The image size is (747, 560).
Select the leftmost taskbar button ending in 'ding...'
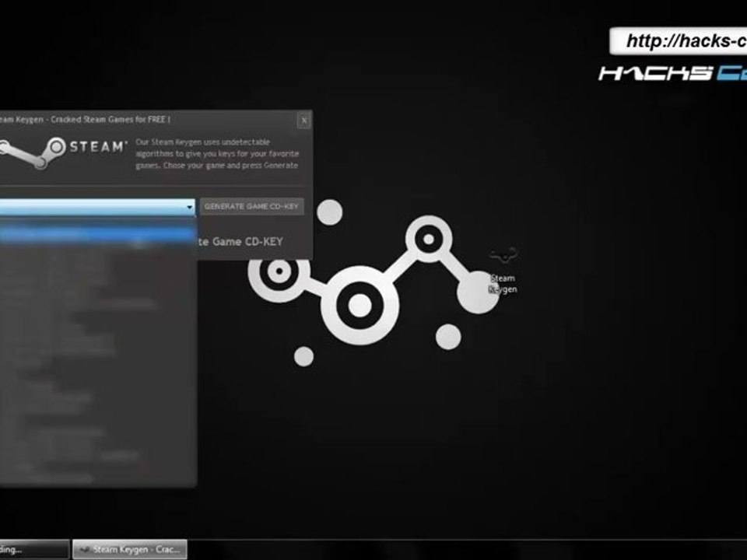coord(34,550)
